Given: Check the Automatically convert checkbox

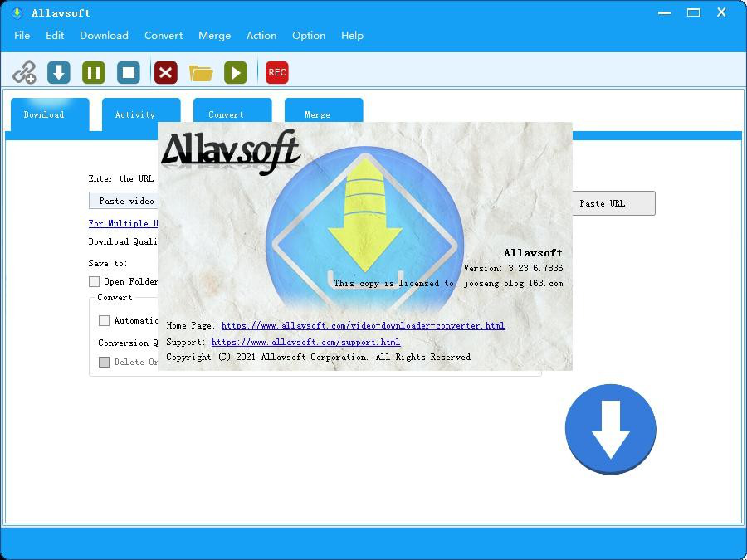Looking at the screenshot, I should 104,320.
